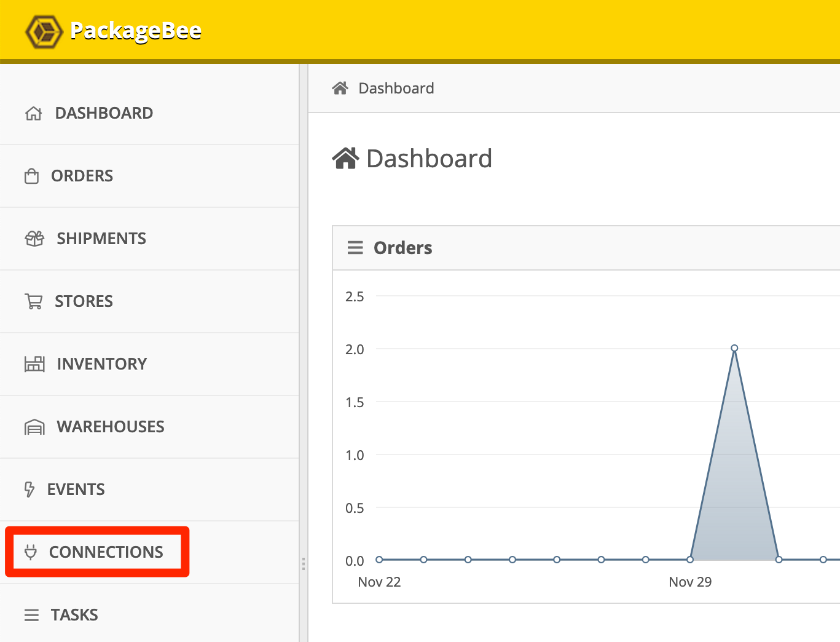The image size is (840, 642).
Task: Click the Events lightning bolt icon
Action: tap(29, 489)
